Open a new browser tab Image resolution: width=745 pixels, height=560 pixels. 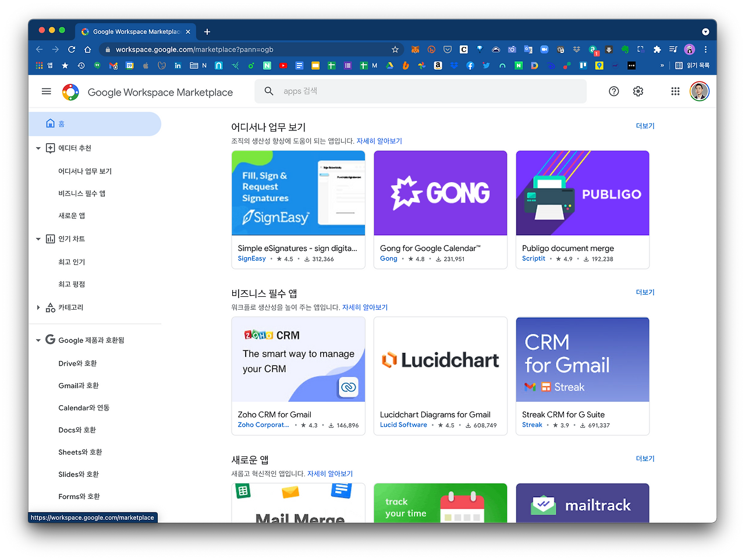click(207, 31)
